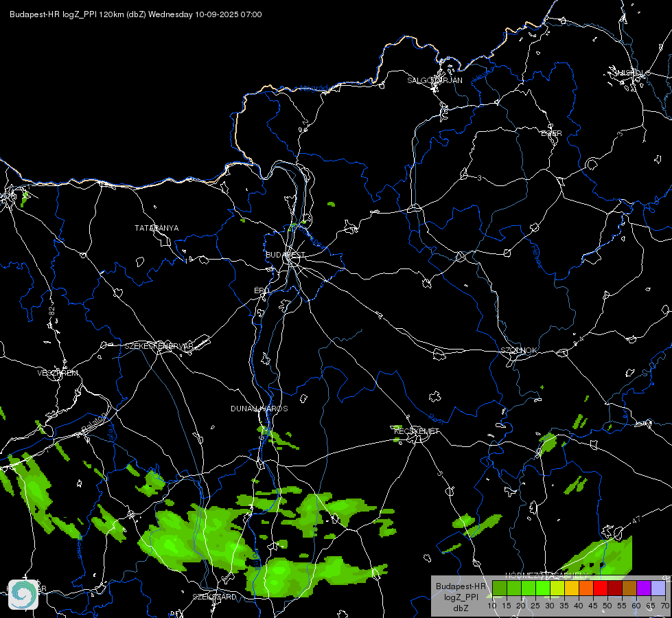Click the SZOLNOK city label
The height and width of the screenshot is (618, 672).
coord(518,350)
